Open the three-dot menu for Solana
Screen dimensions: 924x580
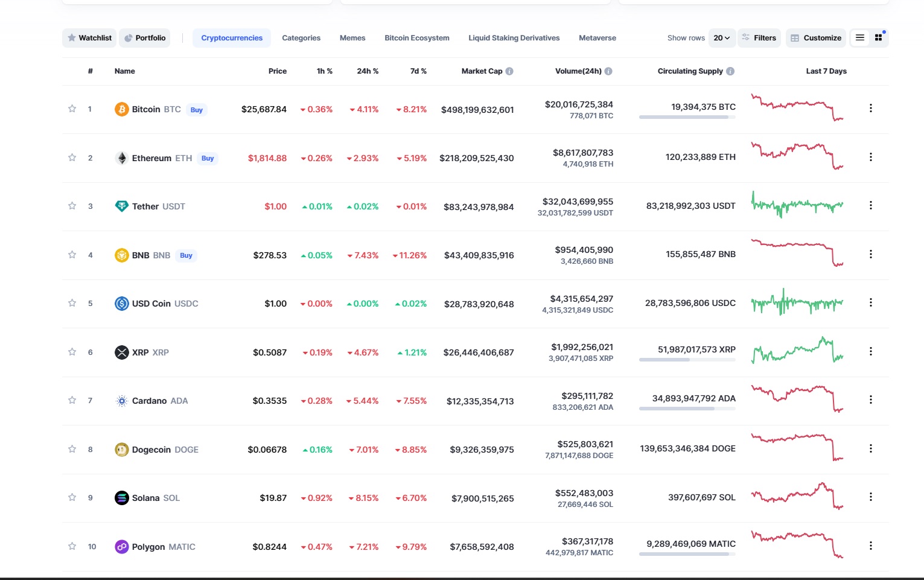871,497
